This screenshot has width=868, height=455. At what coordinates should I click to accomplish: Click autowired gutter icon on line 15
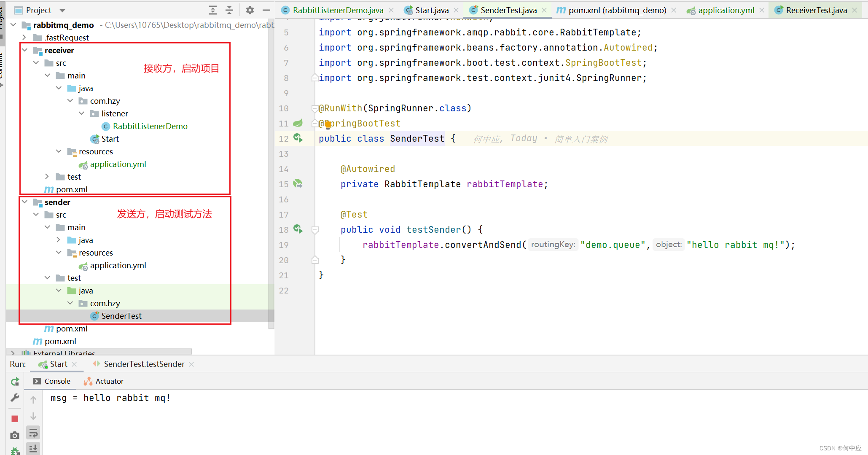298,184
